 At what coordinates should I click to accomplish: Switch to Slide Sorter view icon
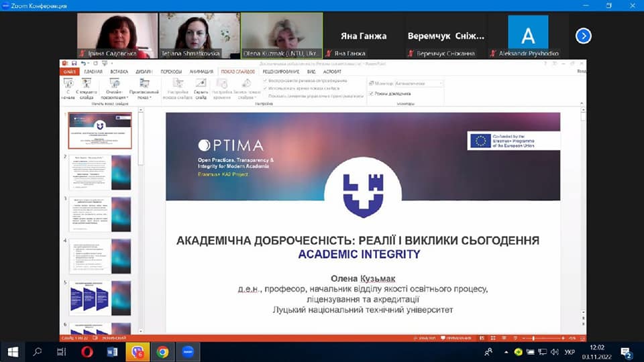click(493, 338)
